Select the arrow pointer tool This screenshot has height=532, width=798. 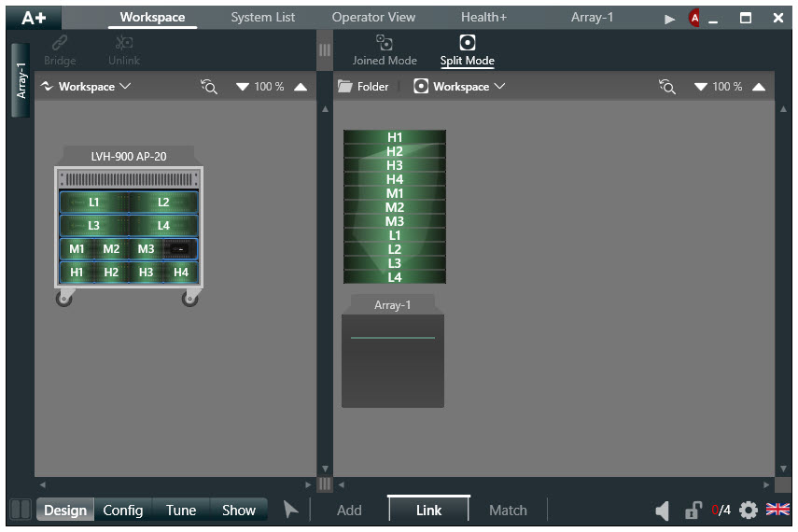point(291,510)
